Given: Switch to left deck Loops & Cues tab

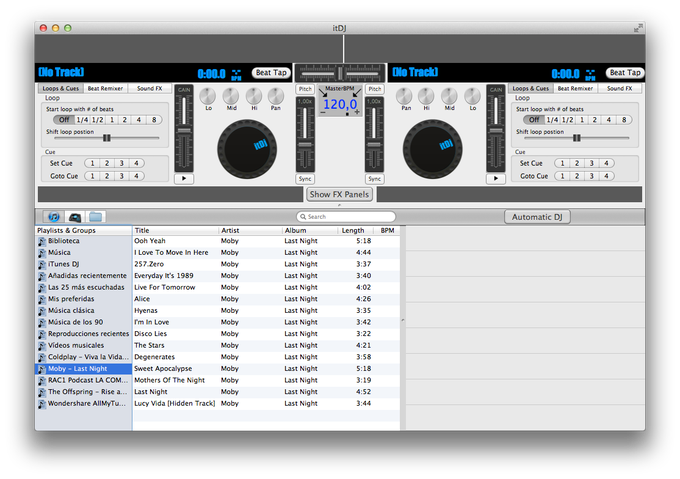Looking at the screenshot, I should [x=61, y=88].
